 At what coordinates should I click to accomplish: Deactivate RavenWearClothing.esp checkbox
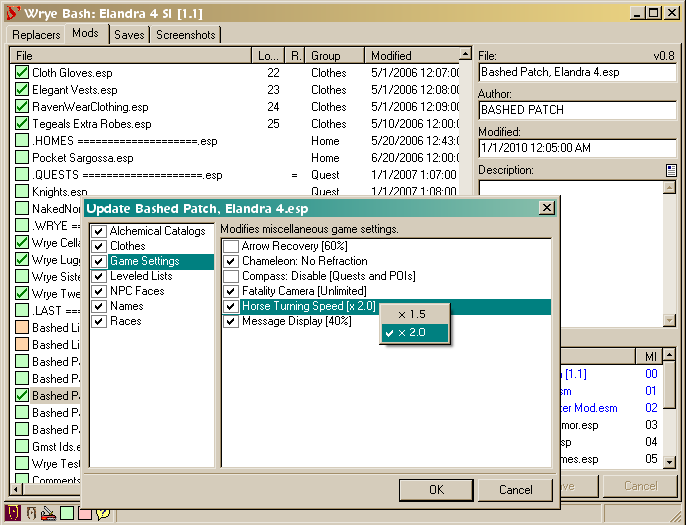pyautogui.click(x=22, y=106)
